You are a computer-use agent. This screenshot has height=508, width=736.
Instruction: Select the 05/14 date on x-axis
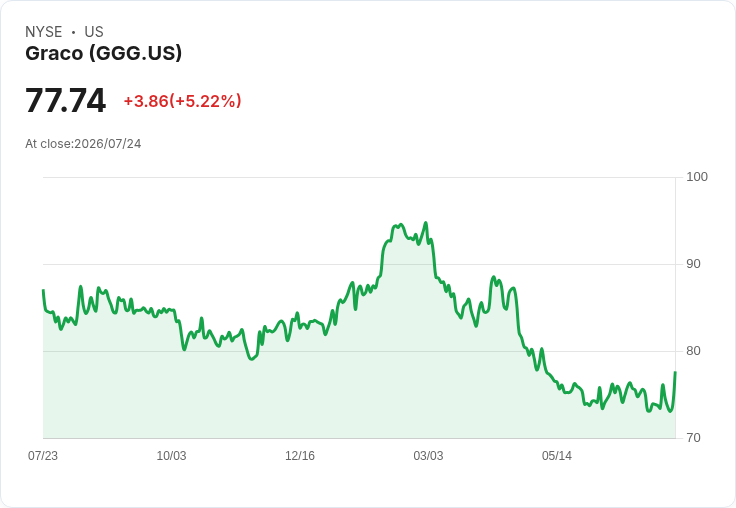[x=557, y=455]
